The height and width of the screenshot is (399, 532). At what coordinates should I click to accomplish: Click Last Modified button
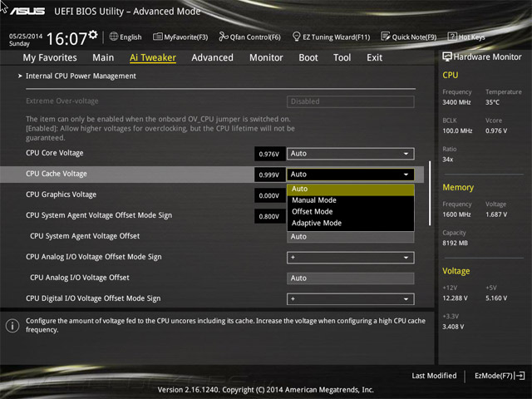pyautogui.click(x=434, y=376)
